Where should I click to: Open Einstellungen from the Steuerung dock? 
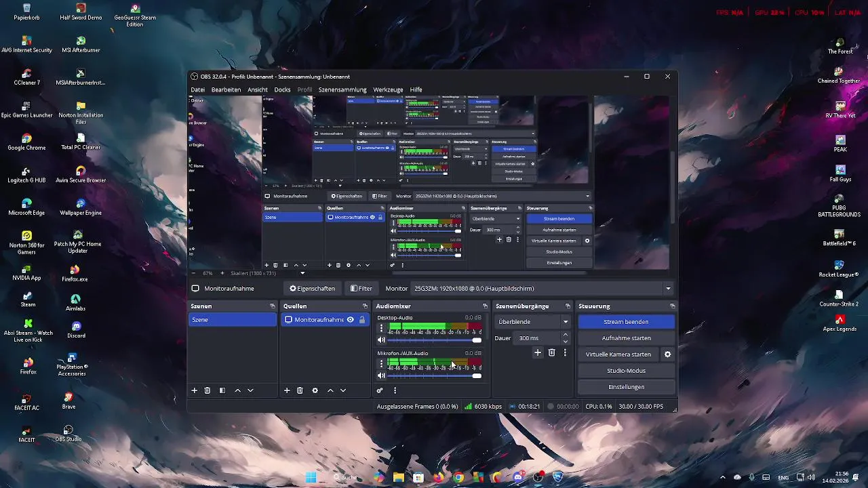[626, 387]
